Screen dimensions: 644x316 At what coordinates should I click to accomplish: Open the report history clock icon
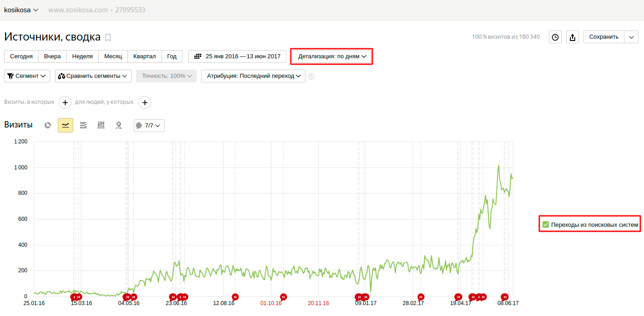pos(555,37)
